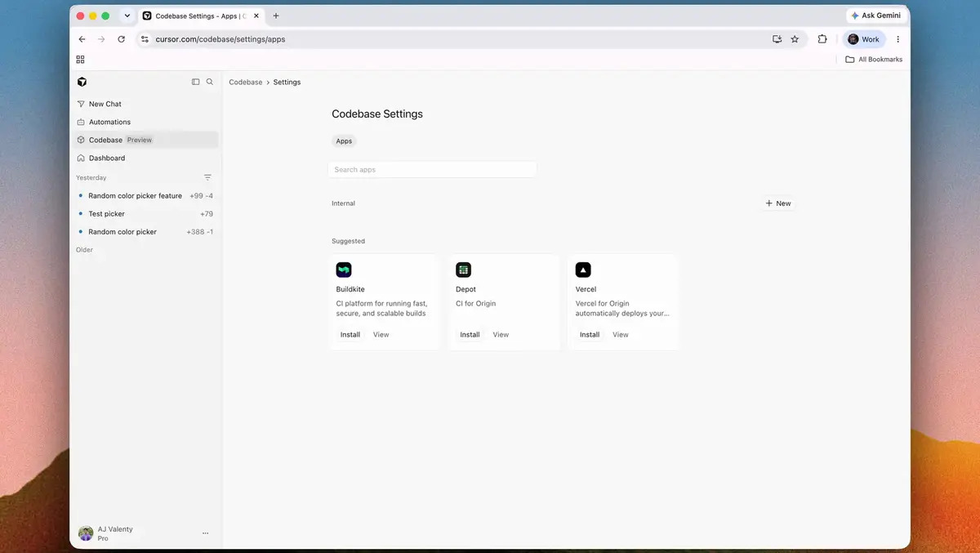Click the Settings breadcrumb

pos(287,83)
